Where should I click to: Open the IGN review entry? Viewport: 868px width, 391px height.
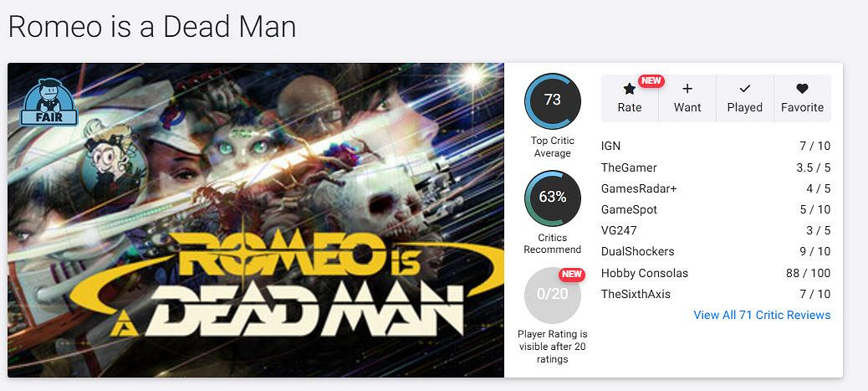tap(610, 146)
